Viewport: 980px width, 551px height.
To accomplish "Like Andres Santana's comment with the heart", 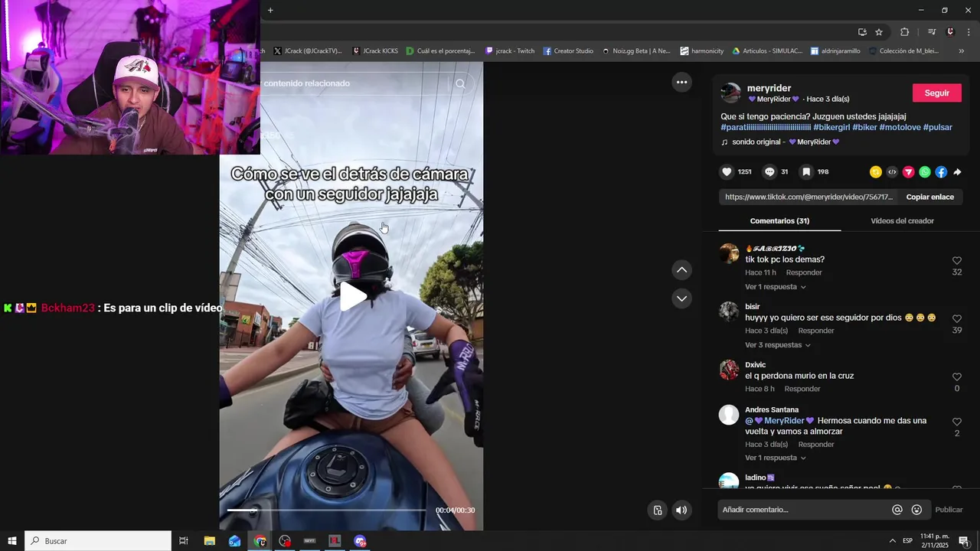I will [957, 422].
